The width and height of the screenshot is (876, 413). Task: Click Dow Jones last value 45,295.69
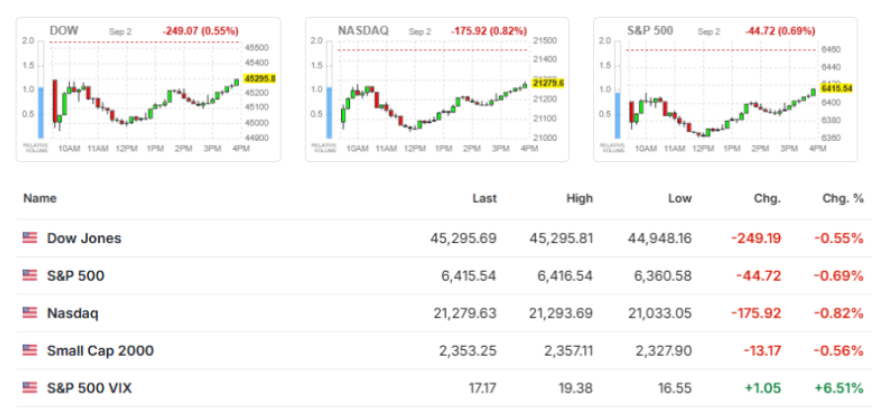[x=463, y=239]
